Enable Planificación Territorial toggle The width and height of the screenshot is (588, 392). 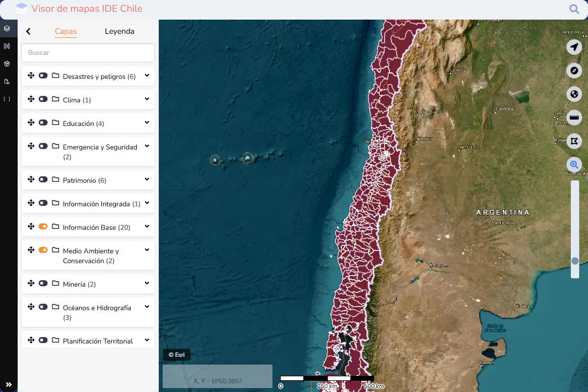(43, 340)
